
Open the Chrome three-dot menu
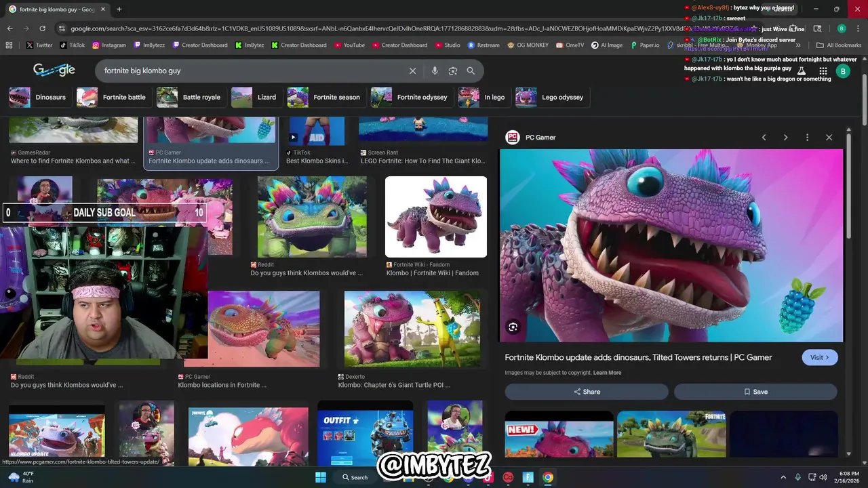(x=857, y=28)
